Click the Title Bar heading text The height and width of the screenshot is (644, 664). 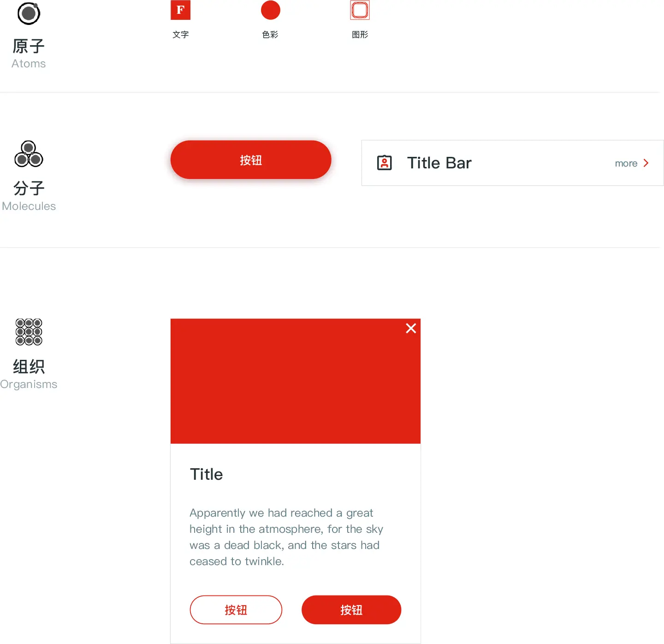439,163
